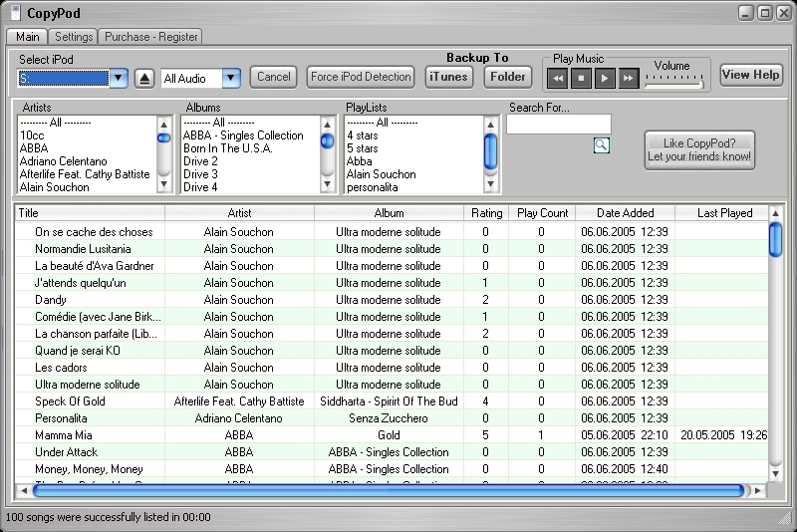Select Afterlife Feat. Cathy Battiste artist entry

[85, 174]
